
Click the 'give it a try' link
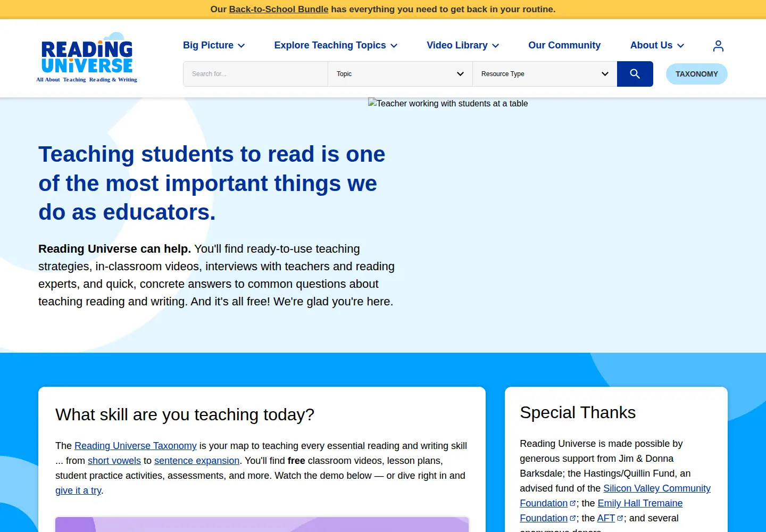(78, 491)
